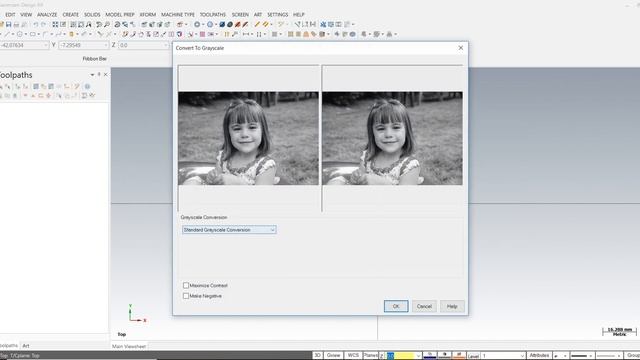640x360 pixels.
Task: Expand the Toolpaths panel options arrow
Action: 92,75
